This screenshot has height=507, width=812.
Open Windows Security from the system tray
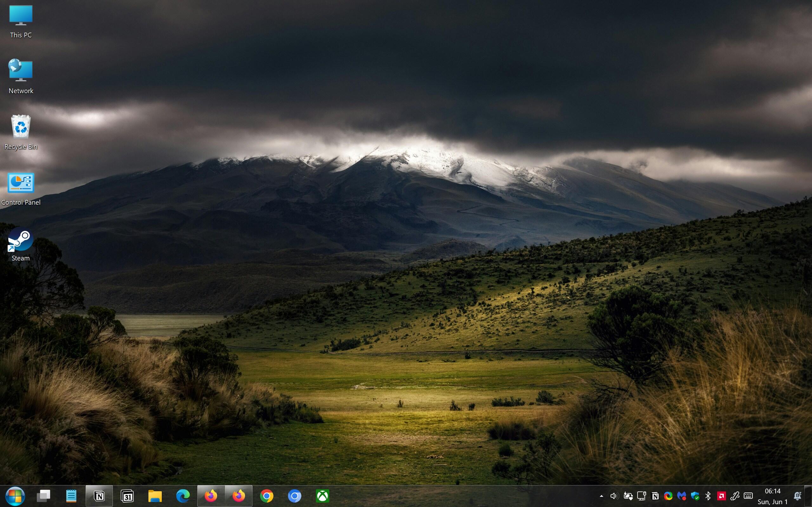696,495
